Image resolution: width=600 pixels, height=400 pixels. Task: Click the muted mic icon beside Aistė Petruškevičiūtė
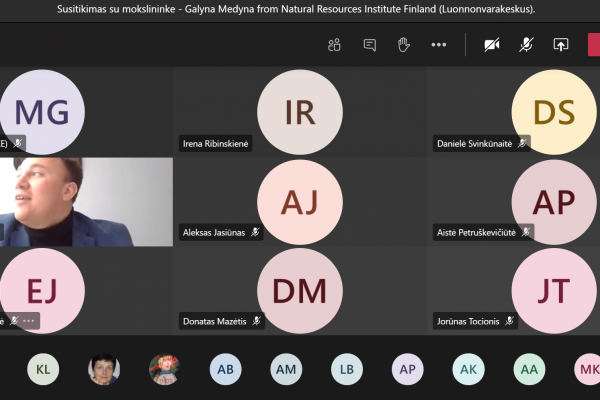coord(526,232)
